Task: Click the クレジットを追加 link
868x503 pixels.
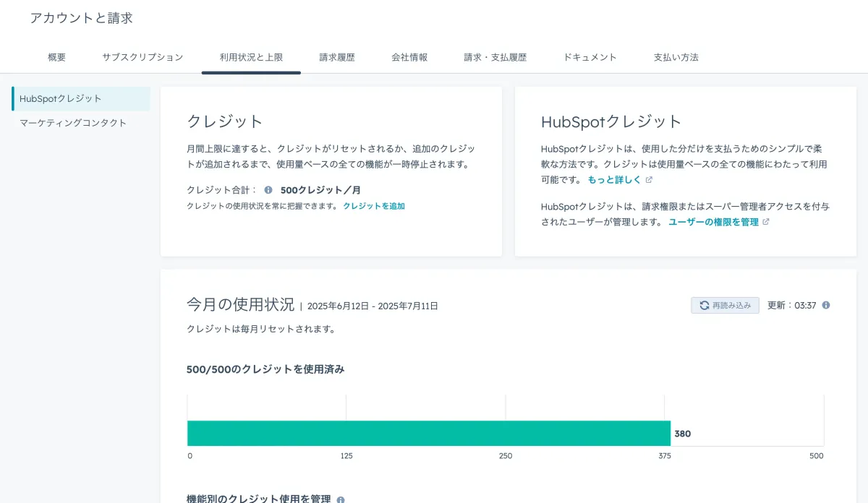Action: 375,206
